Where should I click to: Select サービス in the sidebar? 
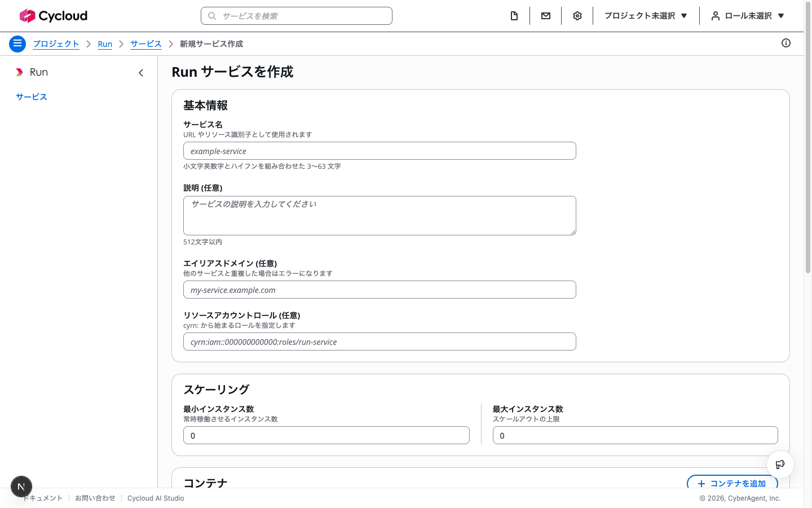(x=32, y=97)
